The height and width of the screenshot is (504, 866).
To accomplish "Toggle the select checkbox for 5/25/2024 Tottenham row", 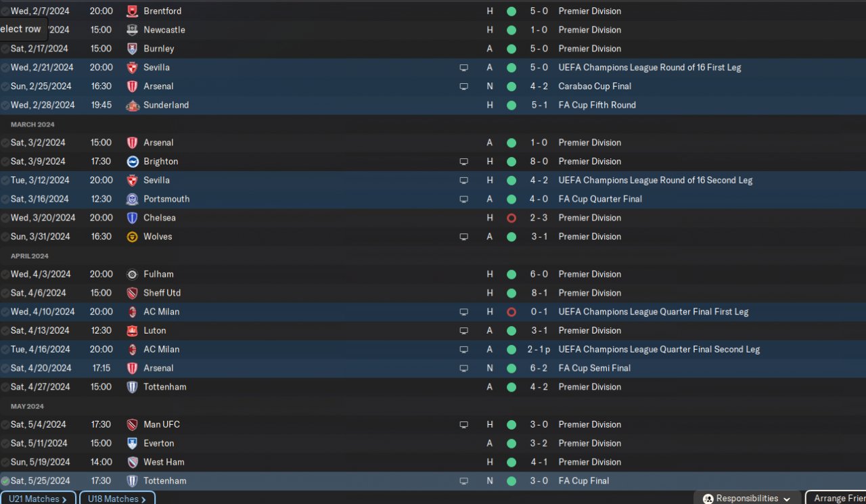I will pos(5,481).
